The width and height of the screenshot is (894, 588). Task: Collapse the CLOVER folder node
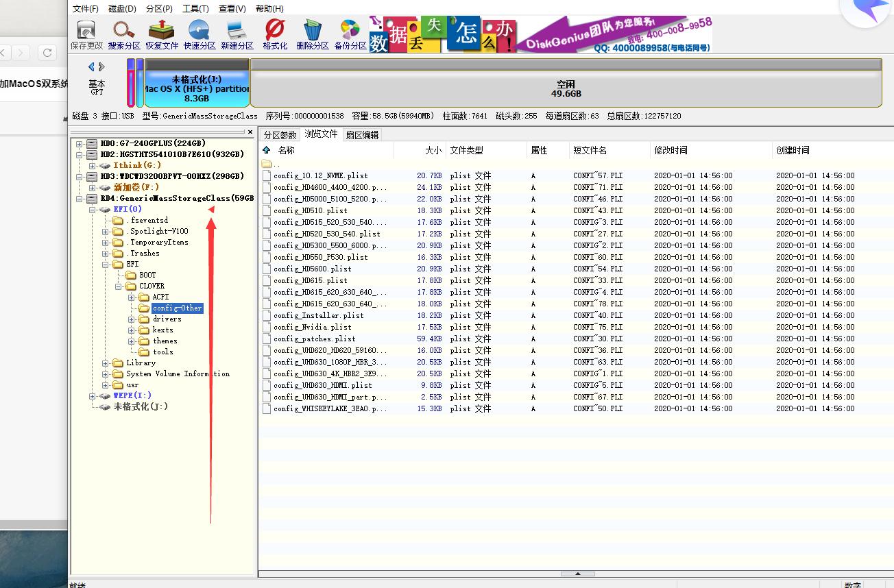[x=118, y=286]
